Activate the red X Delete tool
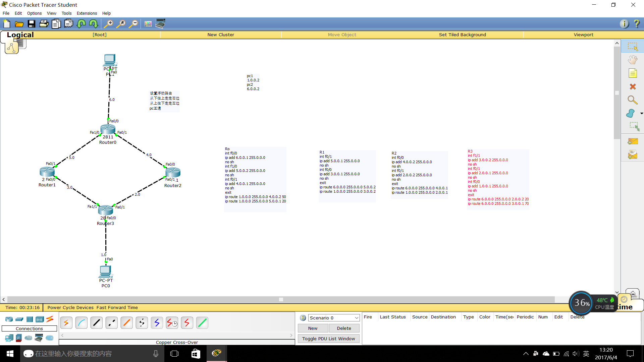 pos(633,87)
